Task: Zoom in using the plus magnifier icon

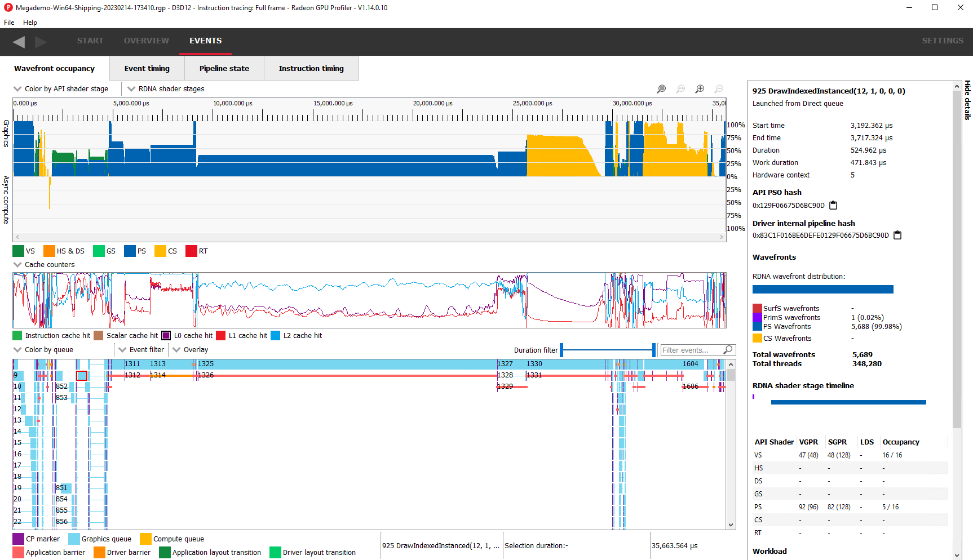Action: pos(700,88)
